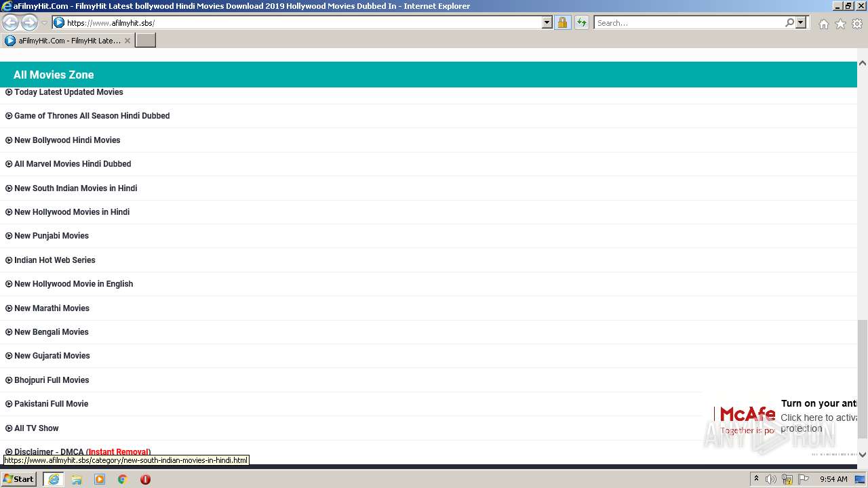The width and height of the screenshot is (868, 488).
Task: Open Windows Explorer folder taskbar icon
Action: point(77,479)
